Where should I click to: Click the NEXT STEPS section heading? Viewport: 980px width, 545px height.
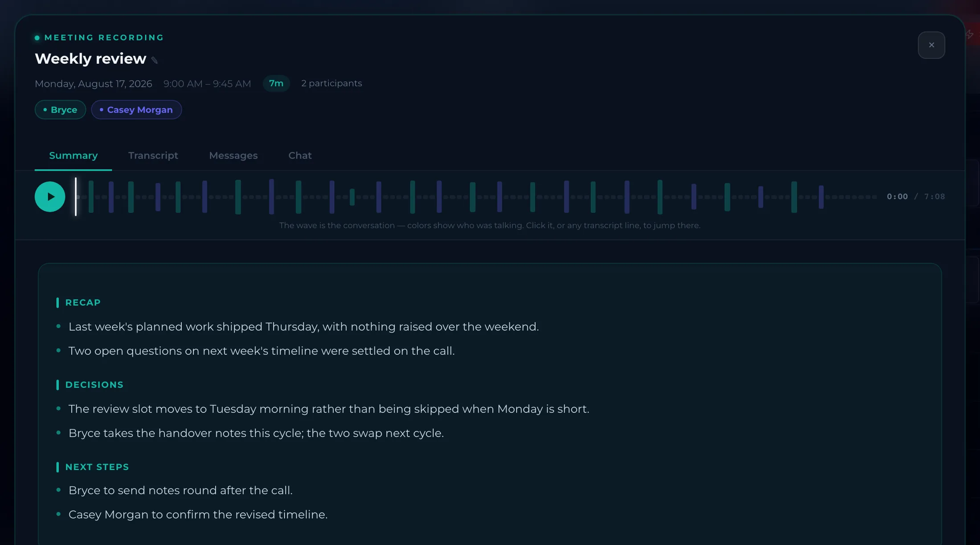pos(97,467)
